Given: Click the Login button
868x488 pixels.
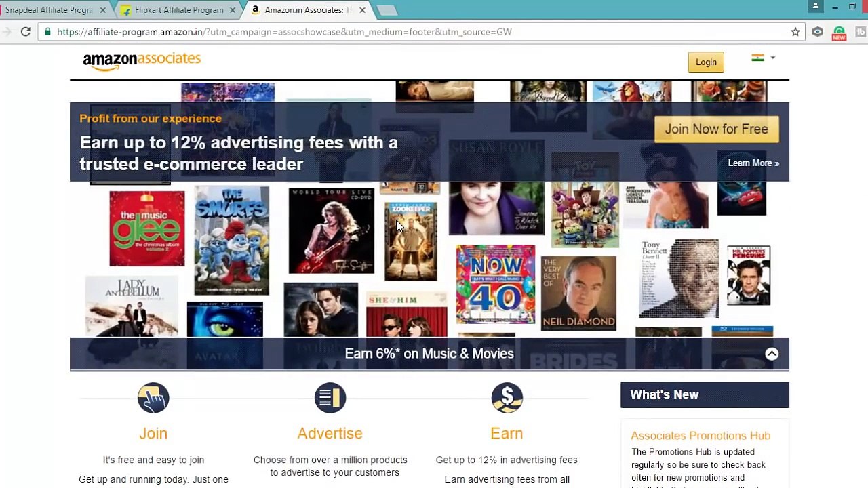Looking at the screenshot, I should click(x=706, y=62).
